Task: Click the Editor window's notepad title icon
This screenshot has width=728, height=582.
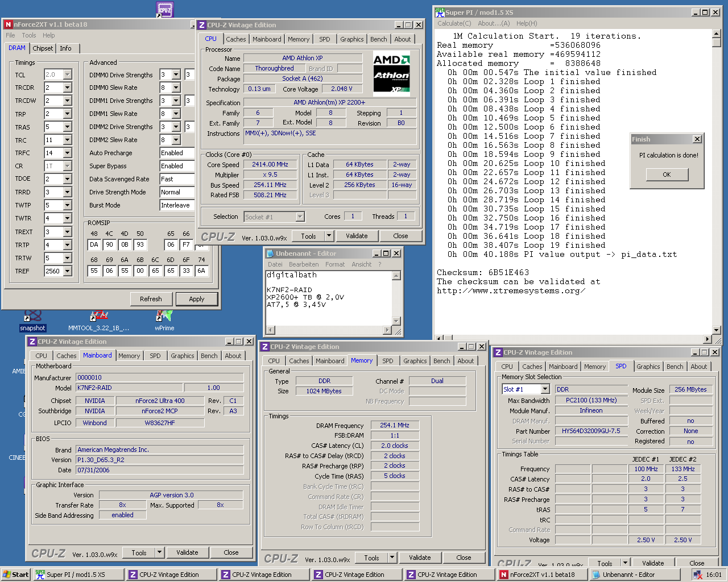Action: 271,253
